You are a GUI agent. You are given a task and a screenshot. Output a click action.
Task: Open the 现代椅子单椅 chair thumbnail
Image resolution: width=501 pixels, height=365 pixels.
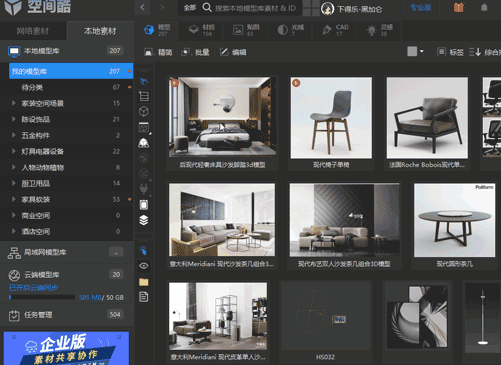pos(331,118)
